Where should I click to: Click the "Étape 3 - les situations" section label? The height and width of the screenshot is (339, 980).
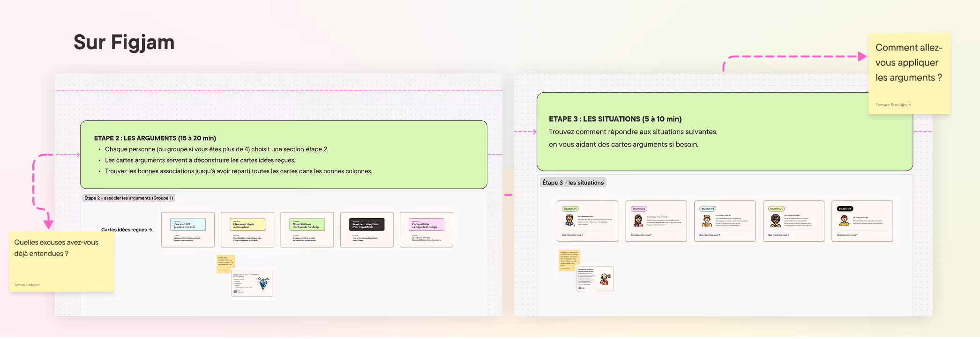point(573,183)
